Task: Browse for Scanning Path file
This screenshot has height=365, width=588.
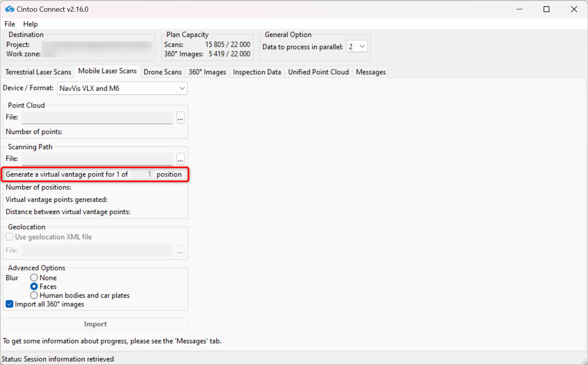Action: click(x=180, y=159)
